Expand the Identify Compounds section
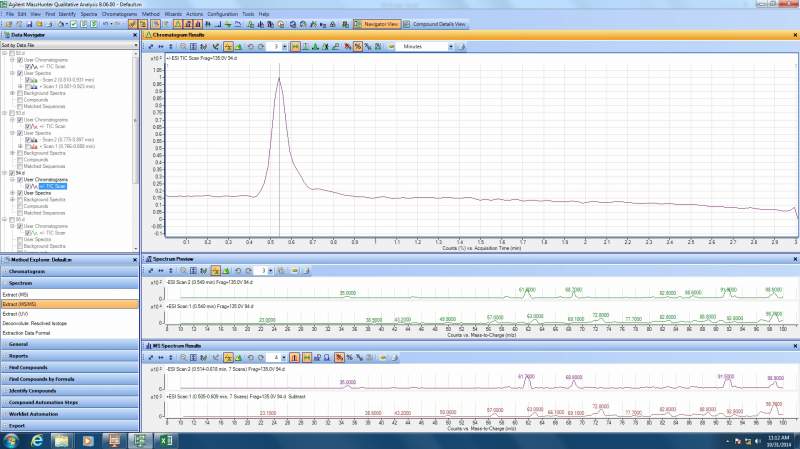The height and width of the screenshot is (449, 800). pyautogui.click(x=34, y=390)
